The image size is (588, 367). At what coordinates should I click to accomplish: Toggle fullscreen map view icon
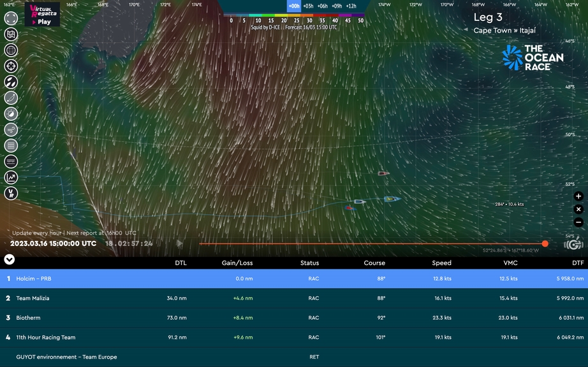click(11, 18)
